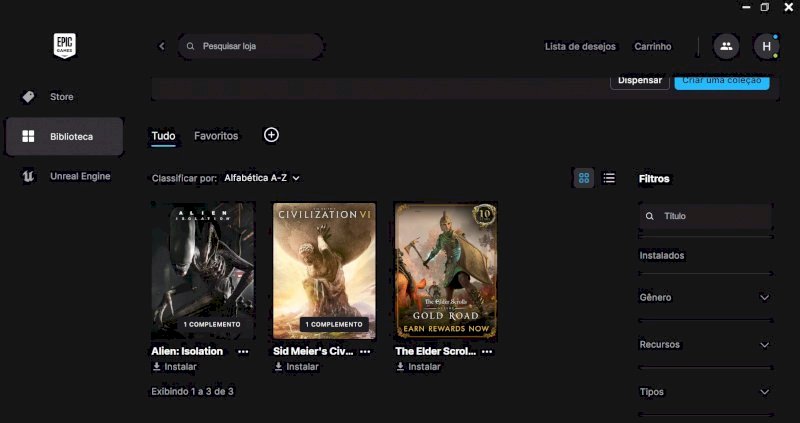800x423 pixels.
Task: Open the user profile avatar
Action: click(x=767, y=46)
